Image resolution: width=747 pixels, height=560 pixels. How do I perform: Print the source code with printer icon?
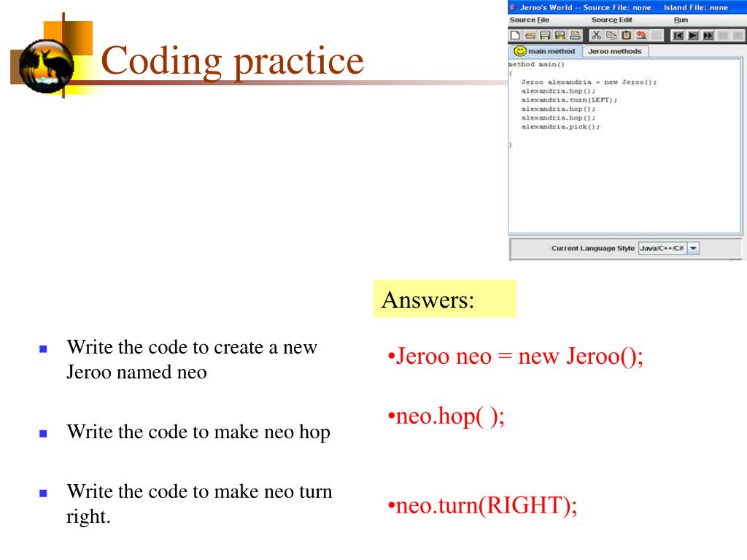575,35
